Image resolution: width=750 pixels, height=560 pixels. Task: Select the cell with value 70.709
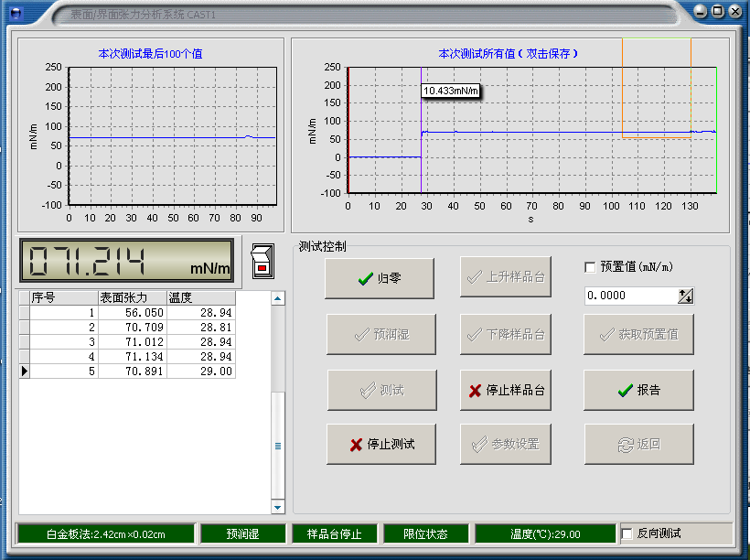click(x=133, y=328)
